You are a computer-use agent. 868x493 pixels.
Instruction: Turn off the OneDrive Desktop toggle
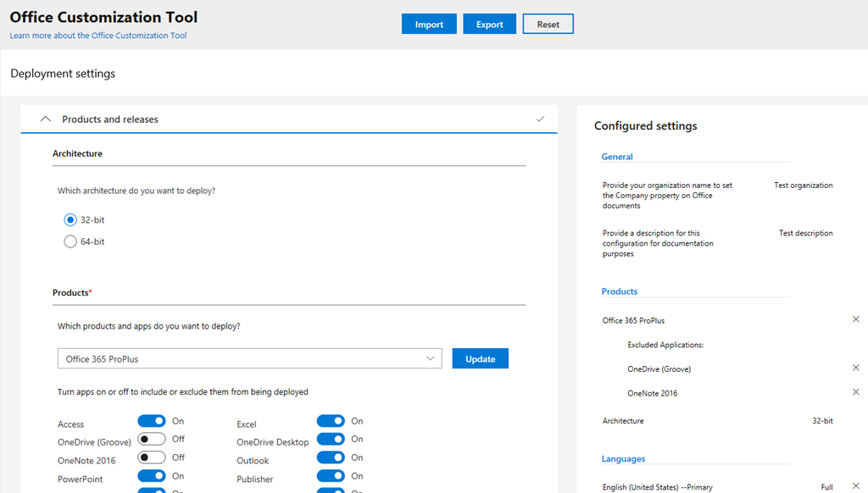331,439
